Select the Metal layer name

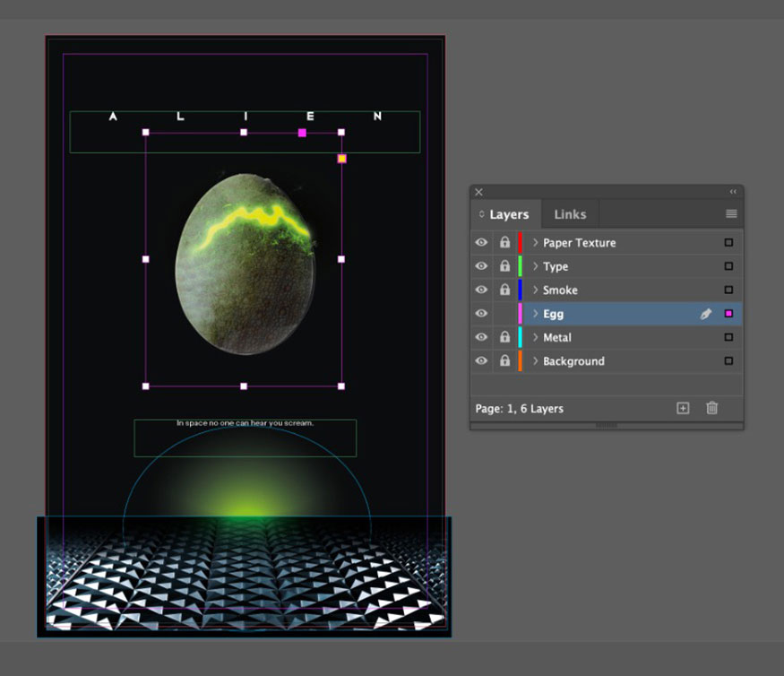557,338
